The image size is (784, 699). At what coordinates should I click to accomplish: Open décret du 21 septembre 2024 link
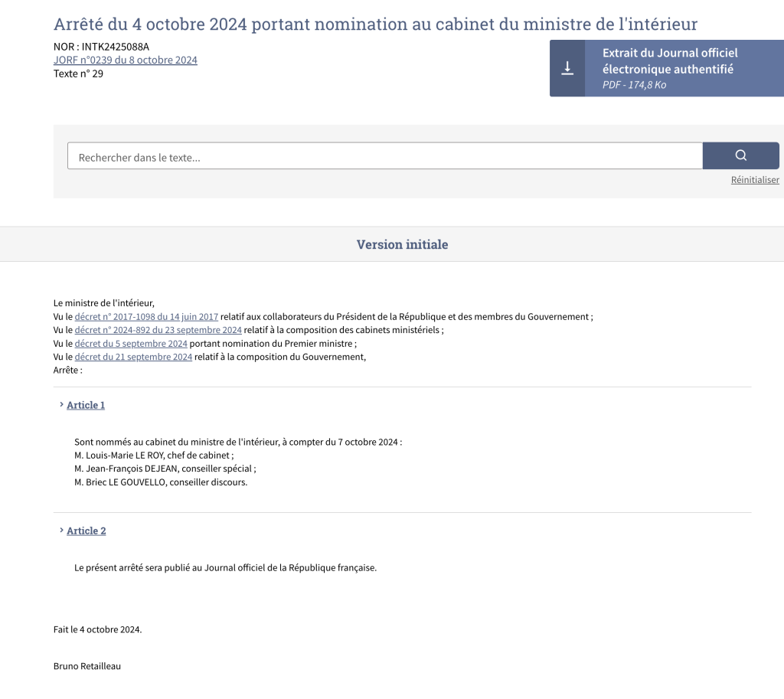pyautogui.click(x=133, y=357)
